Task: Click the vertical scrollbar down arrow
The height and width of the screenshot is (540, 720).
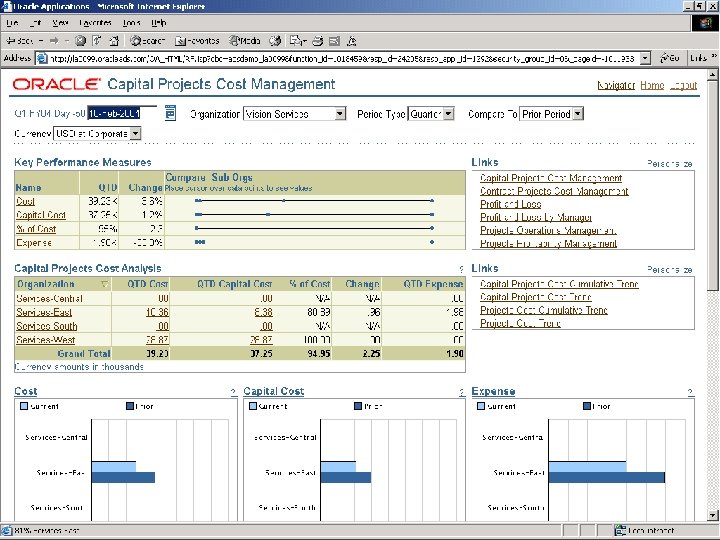Action: point(713,516)
